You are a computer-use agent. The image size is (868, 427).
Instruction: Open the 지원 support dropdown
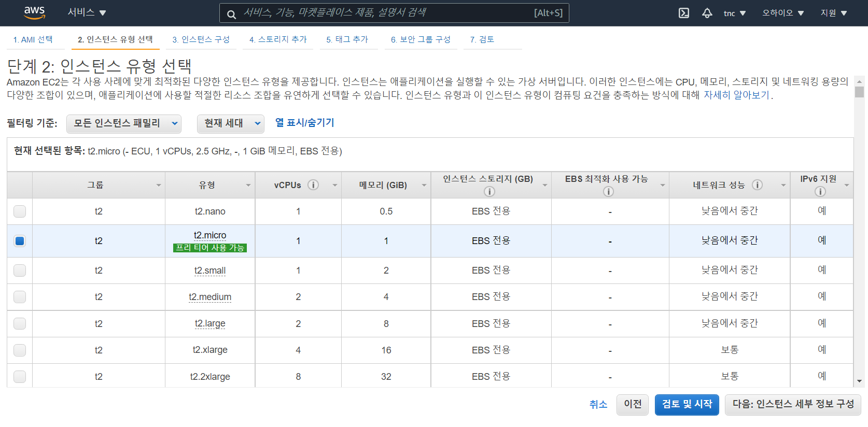click(833, 13)
